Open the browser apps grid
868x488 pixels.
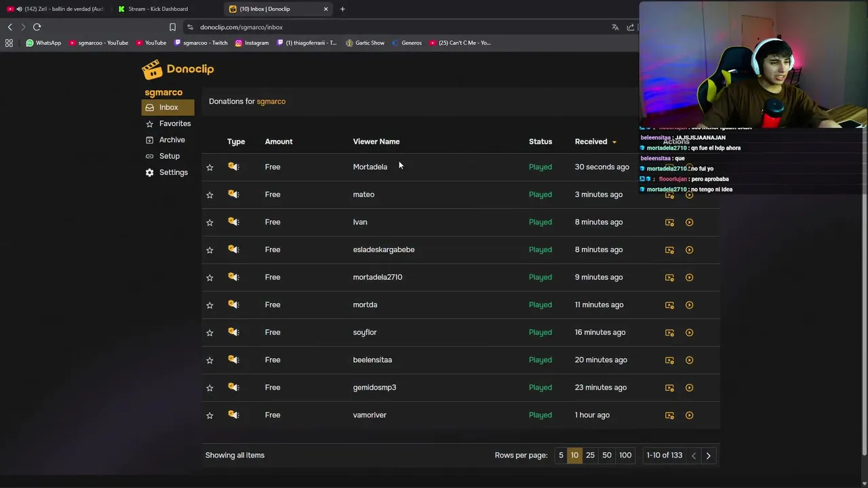coord(9,43)
